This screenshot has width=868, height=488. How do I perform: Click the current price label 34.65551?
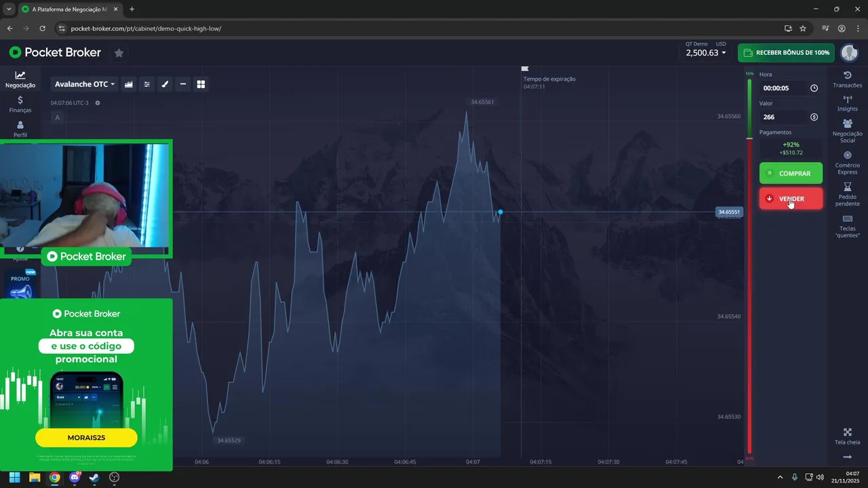coord(729,212)
